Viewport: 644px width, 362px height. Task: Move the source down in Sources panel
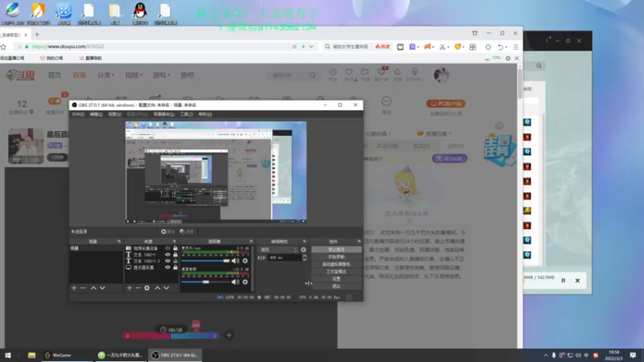pos(167,288)
